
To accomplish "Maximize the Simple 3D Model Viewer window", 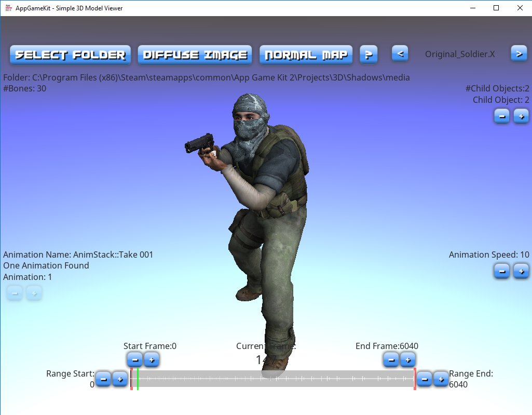I will point(496,8).
